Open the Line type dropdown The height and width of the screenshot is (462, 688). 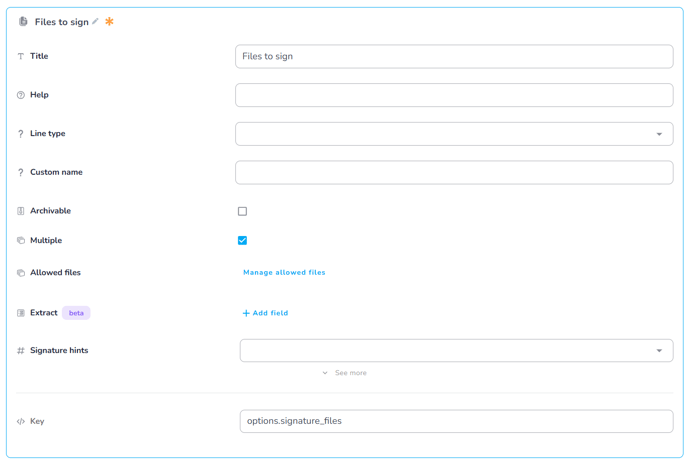[x=454, y=134]
